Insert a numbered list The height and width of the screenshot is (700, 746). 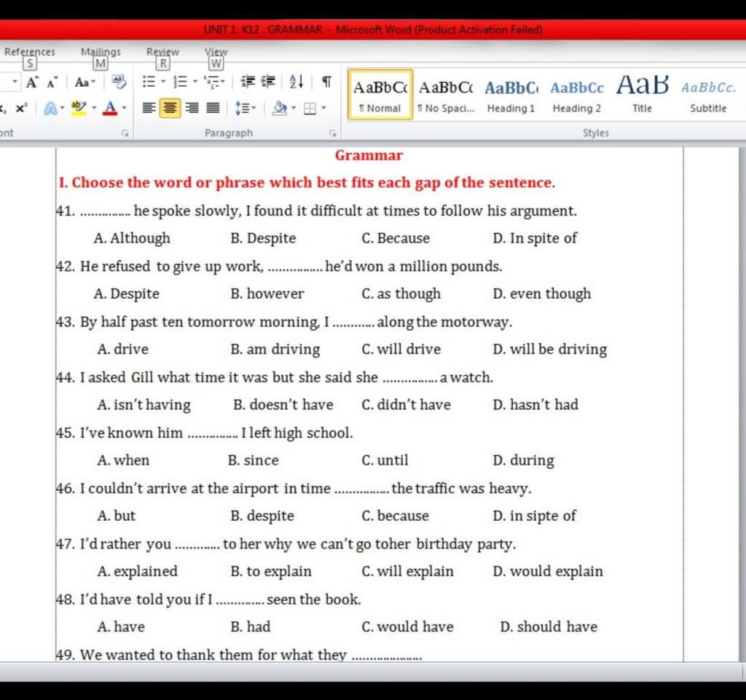[181, 82]
